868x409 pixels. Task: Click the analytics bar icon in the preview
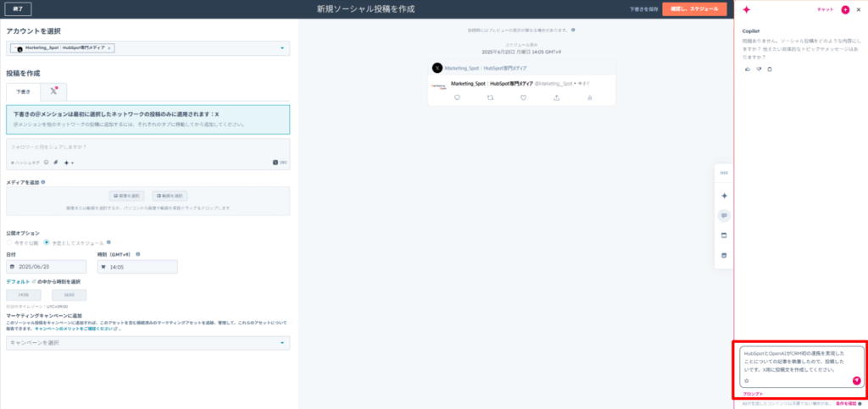589,97
